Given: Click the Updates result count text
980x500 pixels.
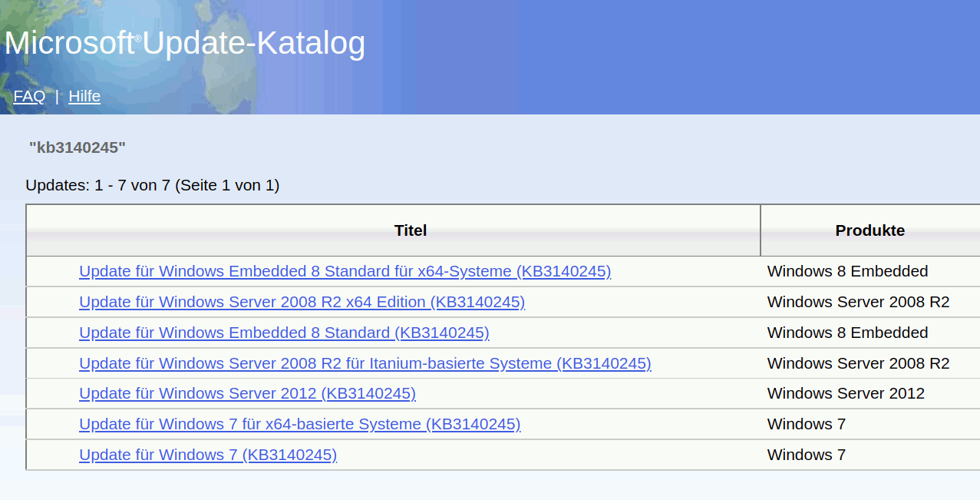Looking at the screenshot, I should (152, 185).
